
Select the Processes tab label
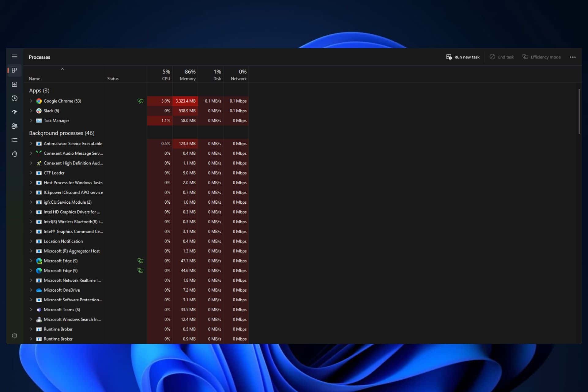[x=40, y=57]
